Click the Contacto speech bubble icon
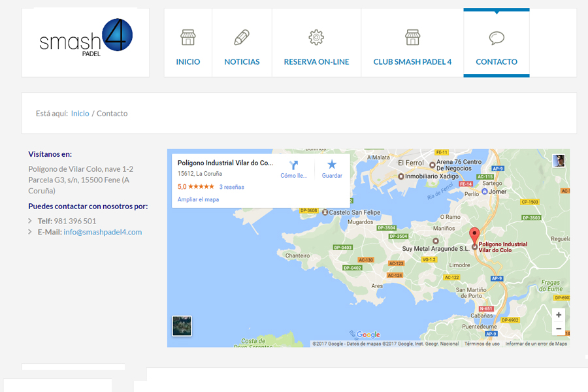 [497, 38]
